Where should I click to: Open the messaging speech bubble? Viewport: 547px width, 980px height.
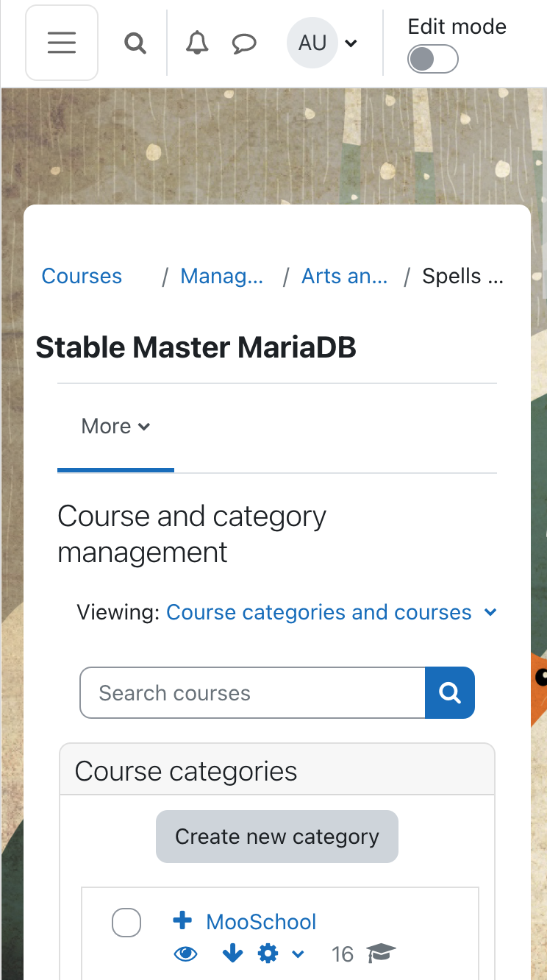tap(244, 43)
